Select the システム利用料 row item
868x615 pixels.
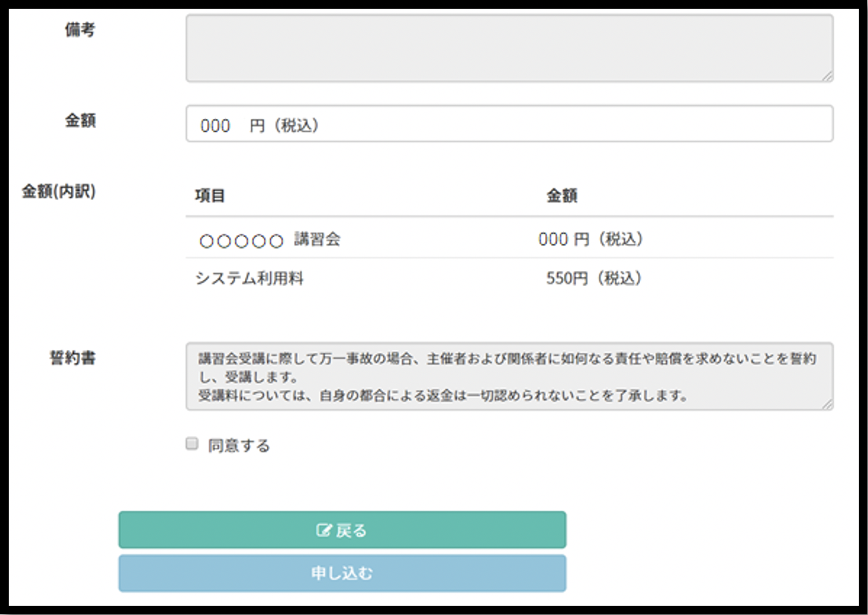point(249,278)
